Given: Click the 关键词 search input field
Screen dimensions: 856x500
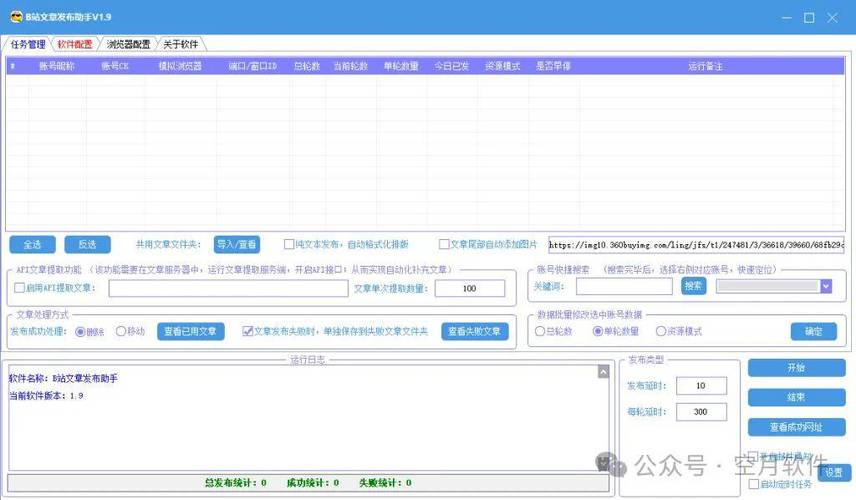Looking at the screenshot, I should [x=624, y=286].
